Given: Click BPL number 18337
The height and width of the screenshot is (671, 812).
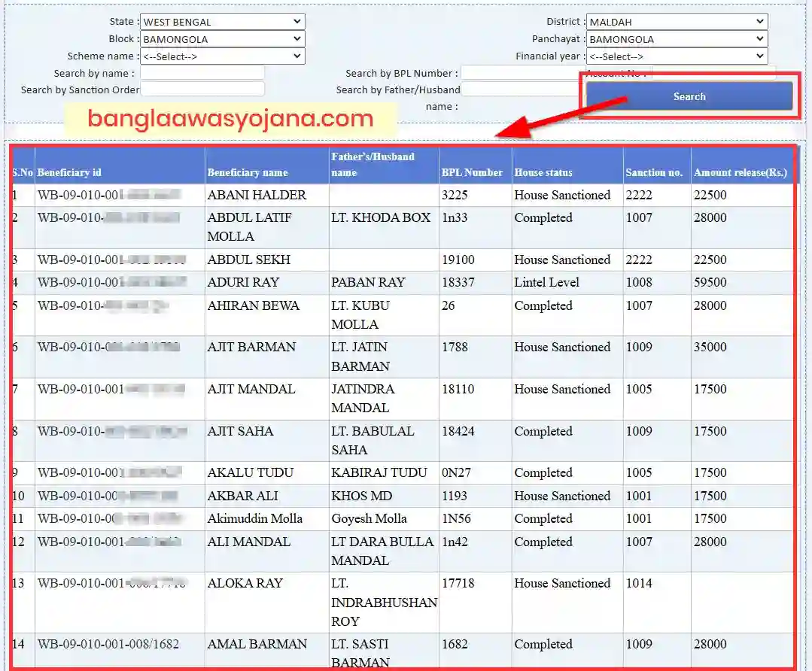Looking at the screenshot, I should (x=458, y=282).
